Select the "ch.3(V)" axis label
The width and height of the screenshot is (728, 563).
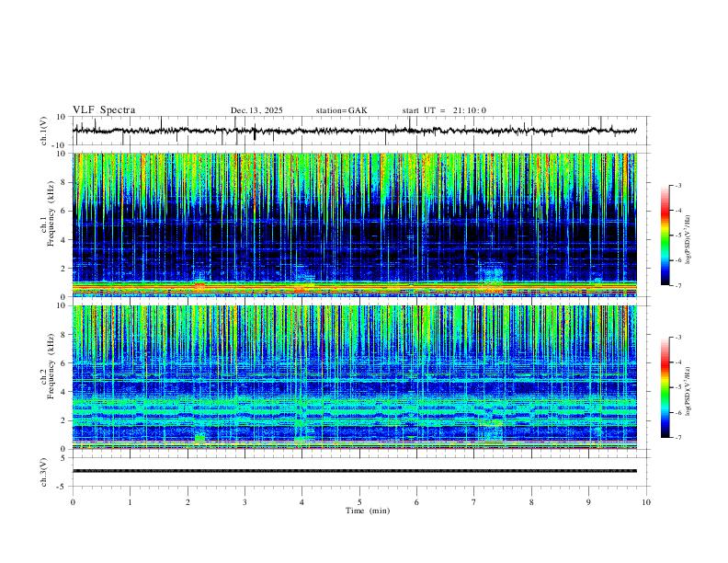tap(44, 473)
